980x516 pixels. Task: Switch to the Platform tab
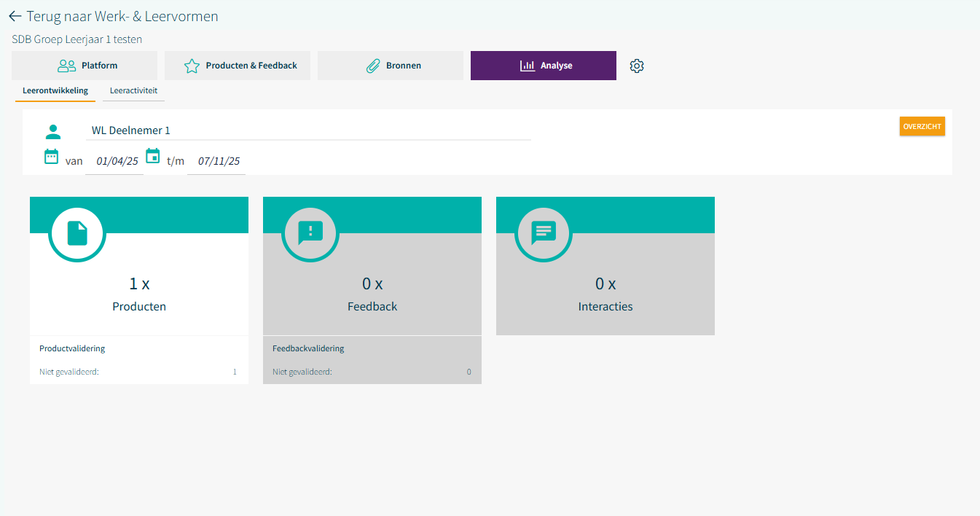pos(85,66)
